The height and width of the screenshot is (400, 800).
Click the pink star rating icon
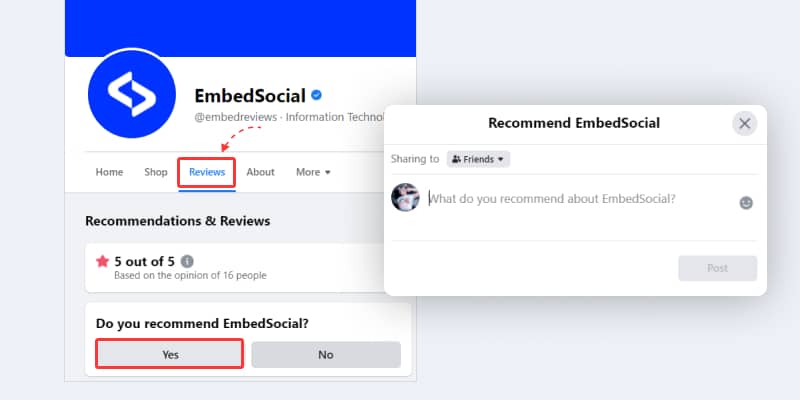(x=103, y=262)
